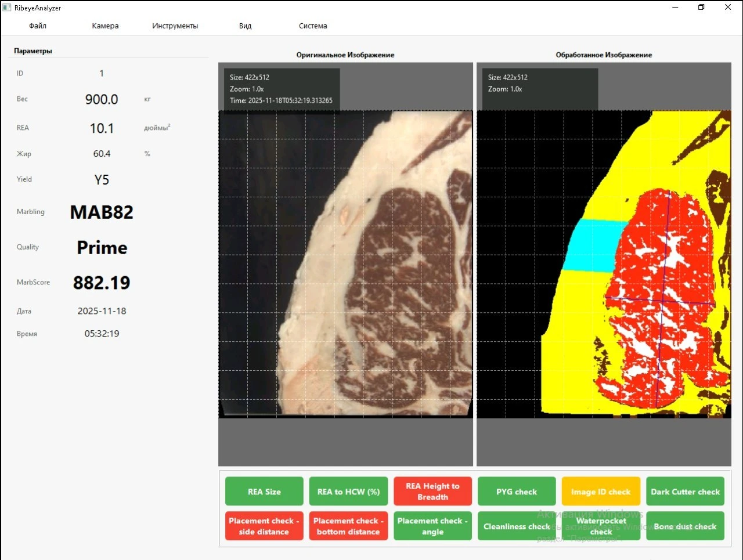Viewport: 743px width, 560px height.
Task: Select Placement check - angle button
Action: 432,526
